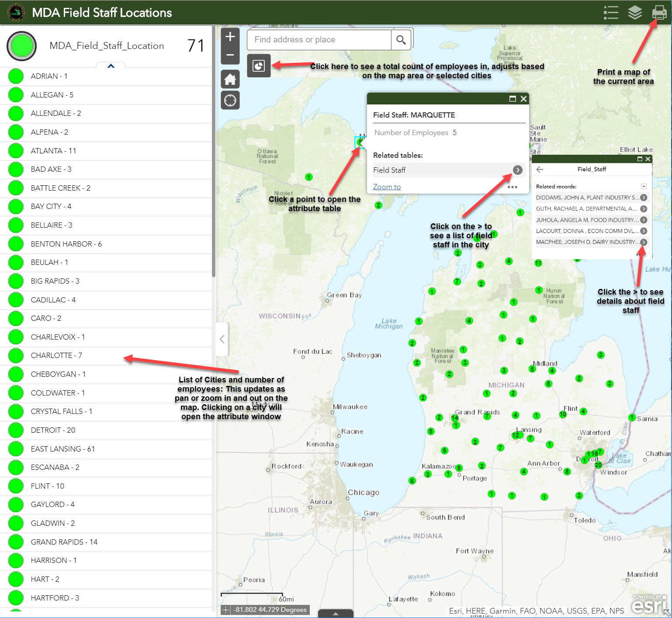
Task: Zoom out on the map
Action: 230,56
